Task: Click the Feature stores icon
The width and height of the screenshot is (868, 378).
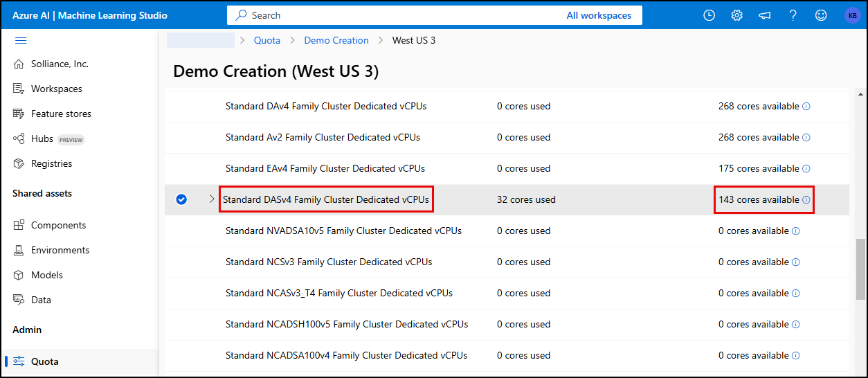Action: tap(19, 114)
